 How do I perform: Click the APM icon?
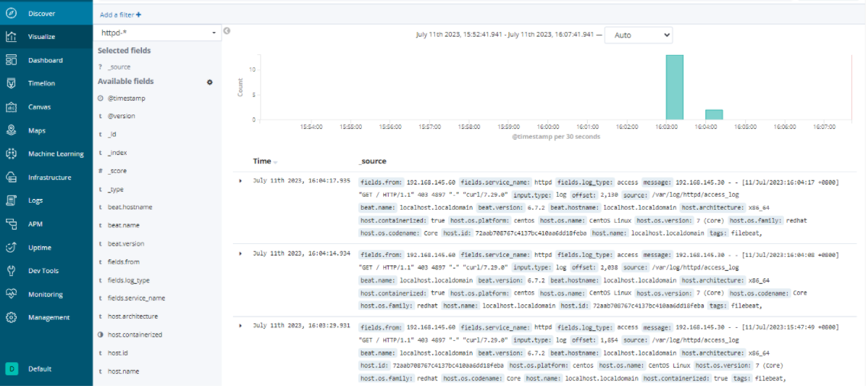point(11,224)
